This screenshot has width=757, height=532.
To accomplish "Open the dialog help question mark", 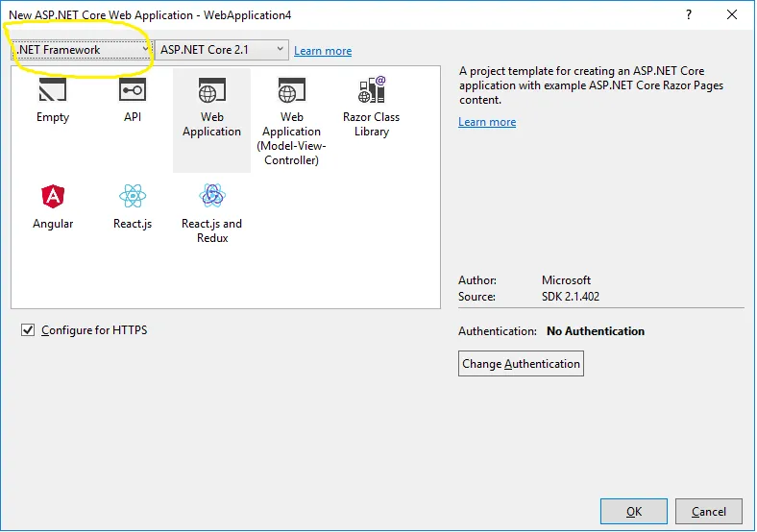I will [x=689, y=15].
